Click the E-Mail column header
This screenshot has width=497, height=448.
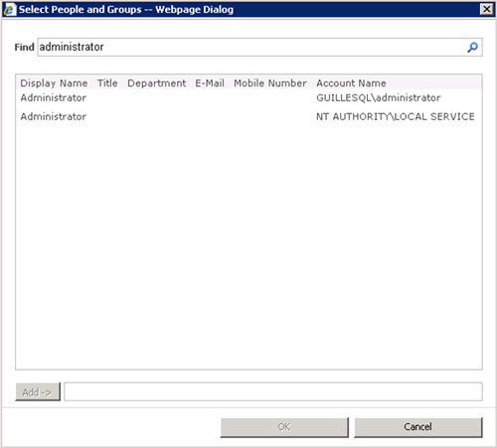[x=210, y=83]
